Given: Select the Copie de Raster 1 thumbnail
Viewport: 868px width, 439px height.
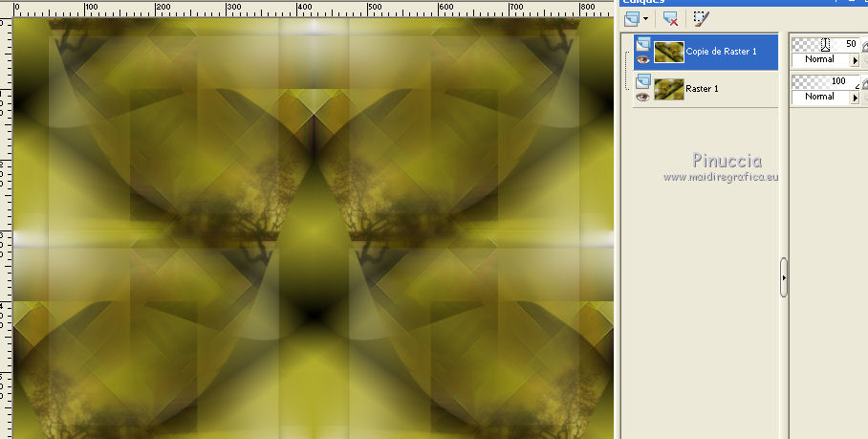Looking at the screenshot, I should (x=669, y=52).
